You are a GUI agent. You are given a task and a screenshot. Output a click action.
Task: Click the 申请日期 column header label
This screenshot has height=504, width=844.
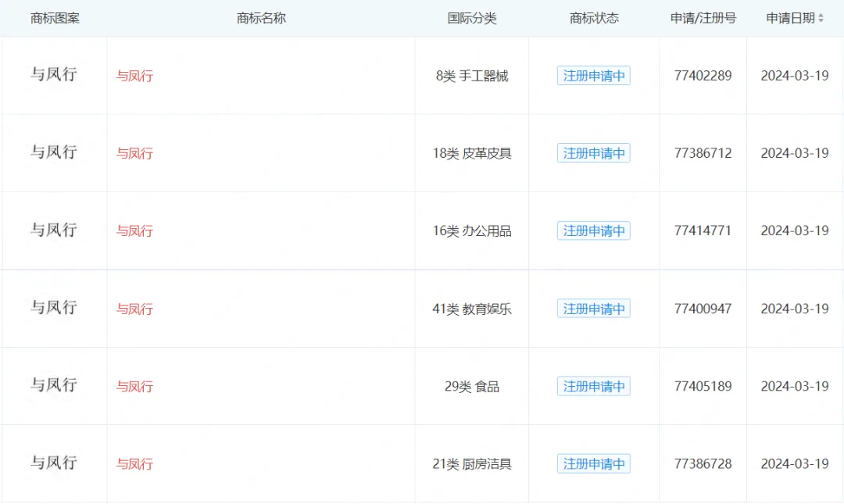point(790,18)
